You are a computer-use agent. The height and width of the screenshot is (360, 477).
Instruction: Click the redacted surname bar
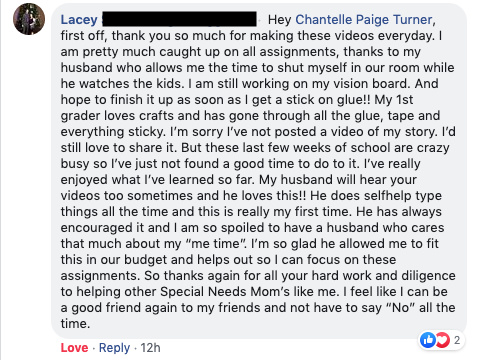pos(179,19)
